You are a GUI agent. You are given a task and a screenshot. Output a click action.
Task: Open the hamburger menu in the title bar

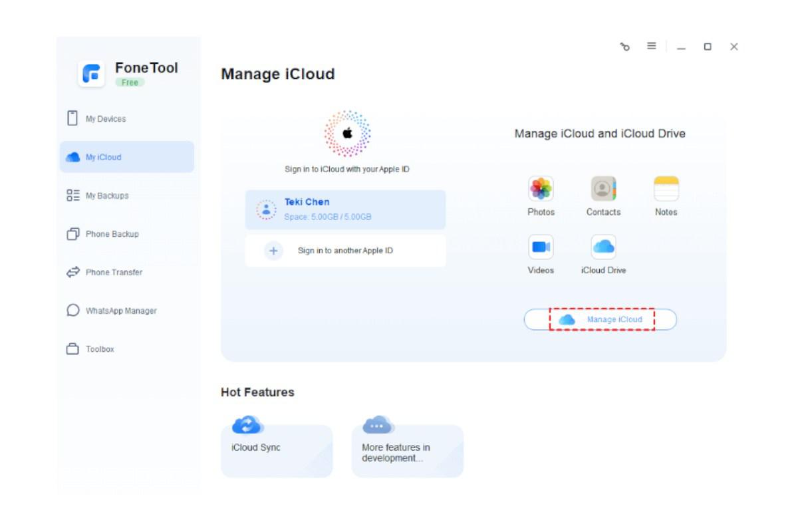[x=652, y=46]
